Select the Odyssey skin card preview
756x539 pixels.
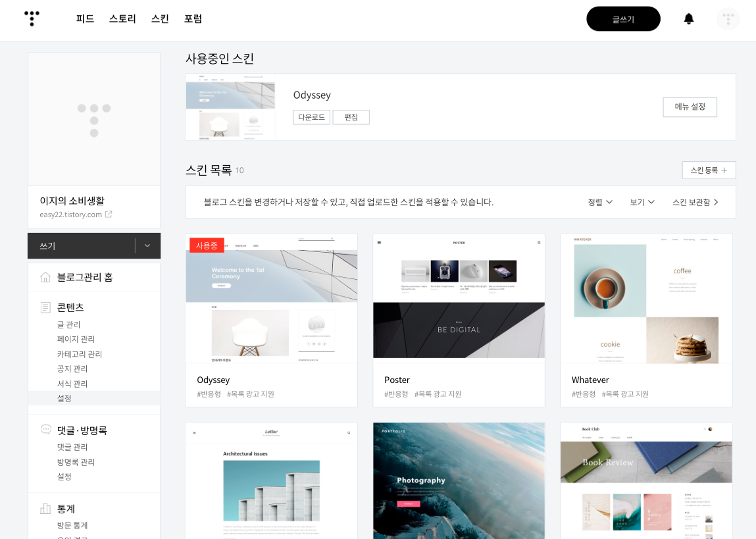tap(272, 299)
